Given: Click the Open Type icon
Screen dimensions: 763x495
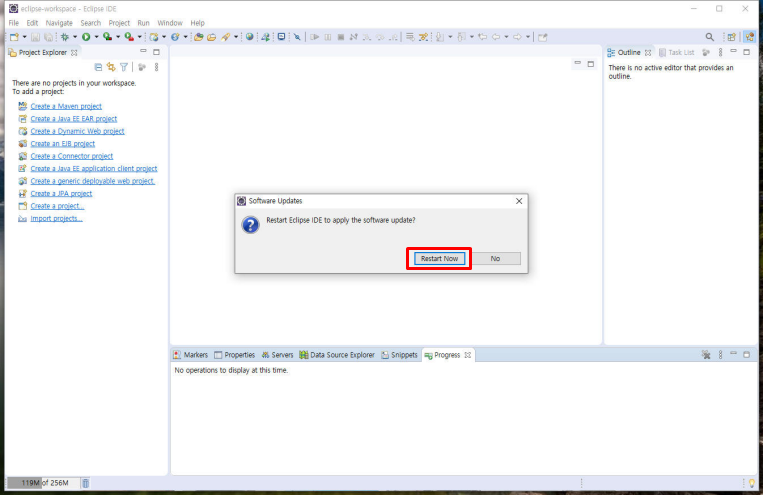Looking at the screenshot, I should 199,37.
